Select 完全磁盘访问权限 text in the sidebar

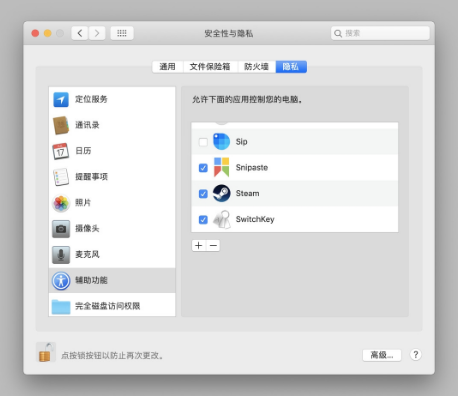tap(108, 306)
